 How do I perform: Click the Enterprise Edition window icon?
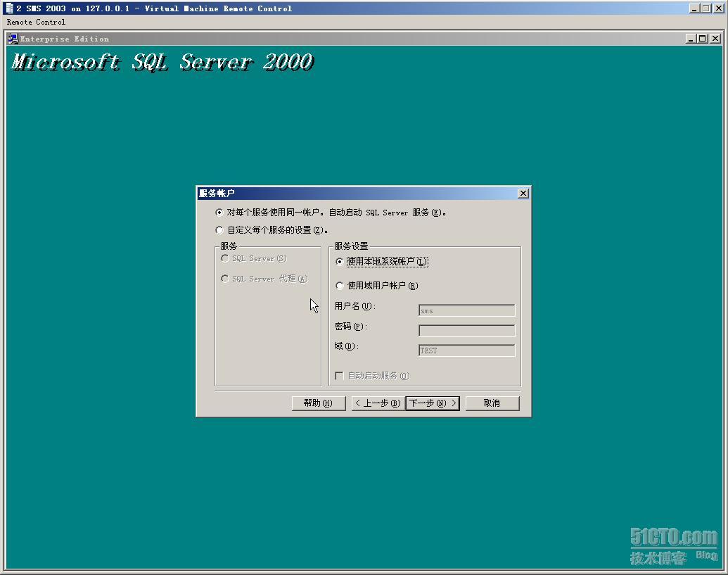(x=13, y=39)
